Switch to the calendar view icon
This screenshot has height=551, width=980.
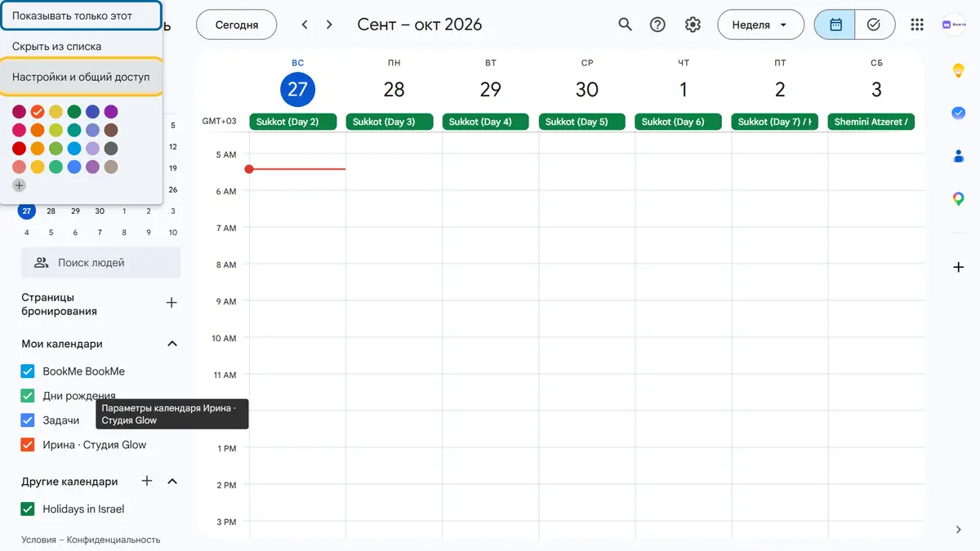coord(835,24)
